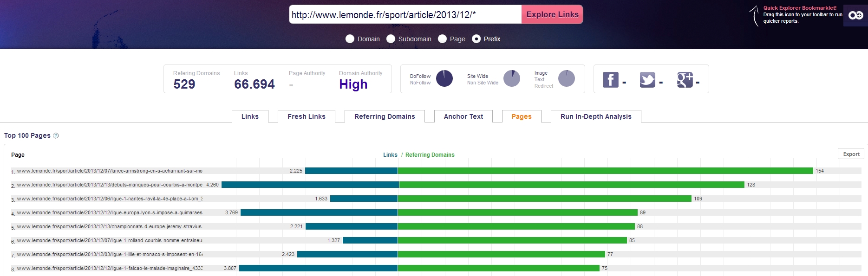This screenshot has height=276, width=868.
Task: Open the falcao-le-malade-imaginaire page URL
Action: [110, 268]
